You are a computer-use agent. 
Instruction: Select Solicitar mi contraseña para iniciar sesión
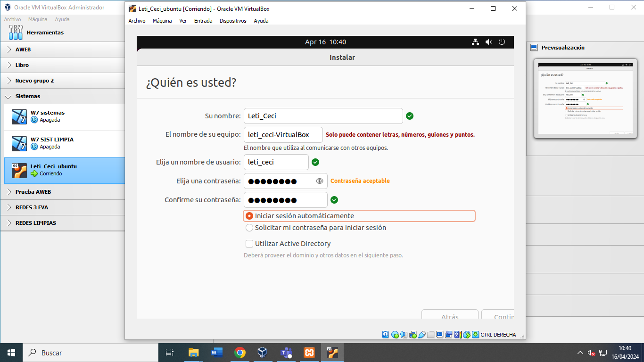[249, 228]
